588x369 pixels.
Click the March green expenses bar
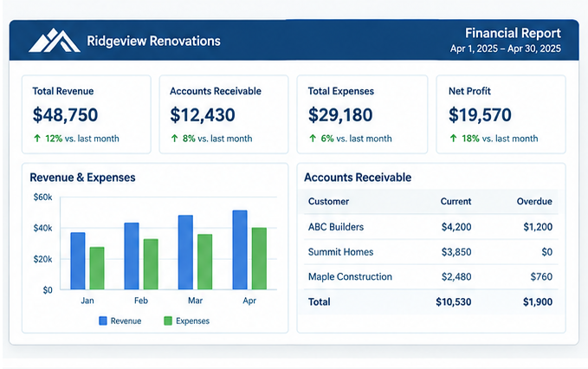coord(204,262)
